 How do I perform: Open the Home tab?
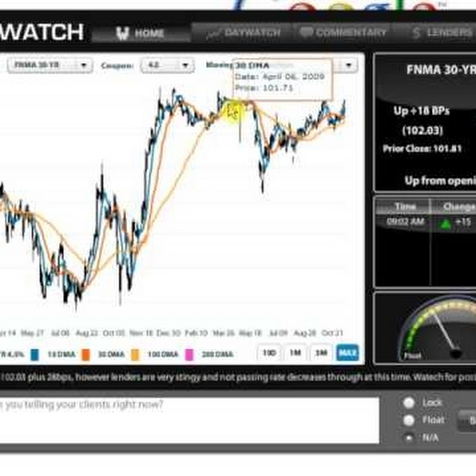[141, 33]
